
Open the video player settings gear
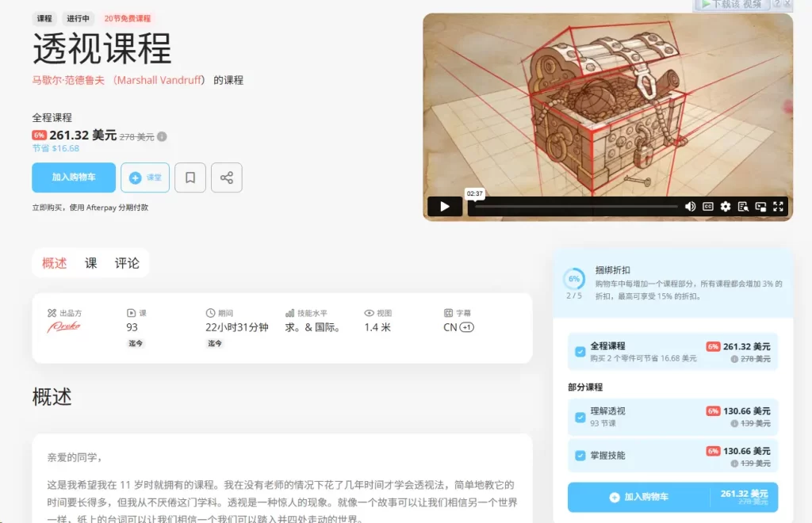coord(726,207)
